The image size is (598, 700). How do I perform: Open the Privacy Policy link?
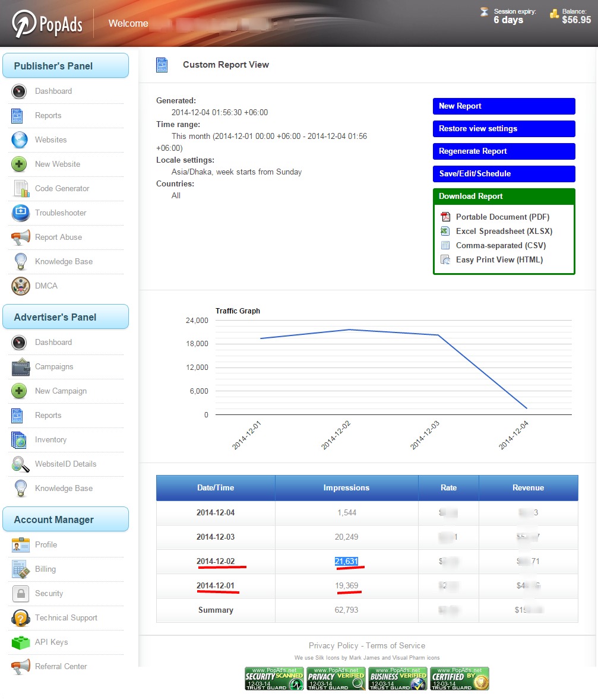(x=333, y=646)
